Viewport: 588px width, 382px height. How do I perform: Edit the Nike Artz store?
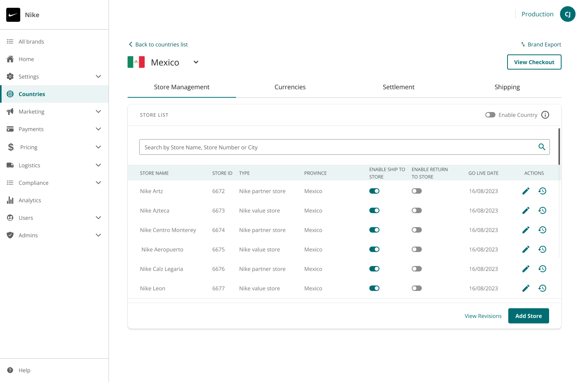coord(526,191)
